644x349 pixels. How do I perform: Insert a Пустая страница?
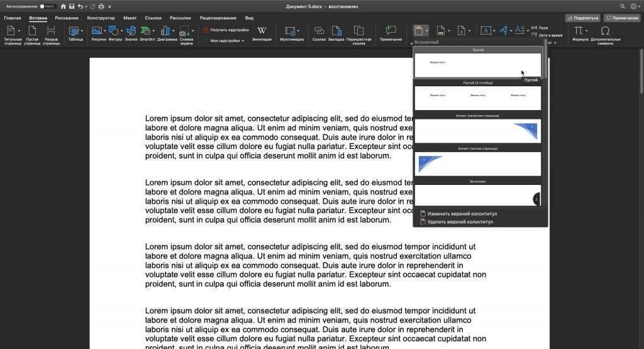tap(32, 35)
